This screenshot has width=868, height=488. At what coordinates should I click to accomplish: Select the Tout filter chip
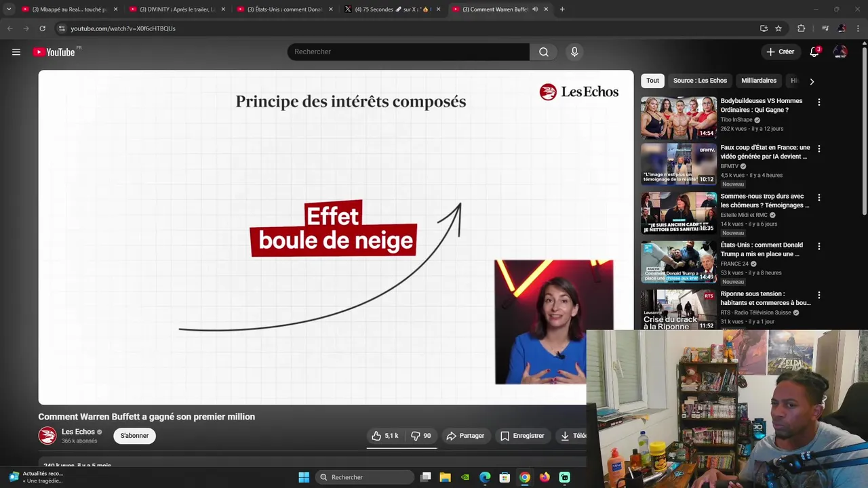click(x=652, y=81)
